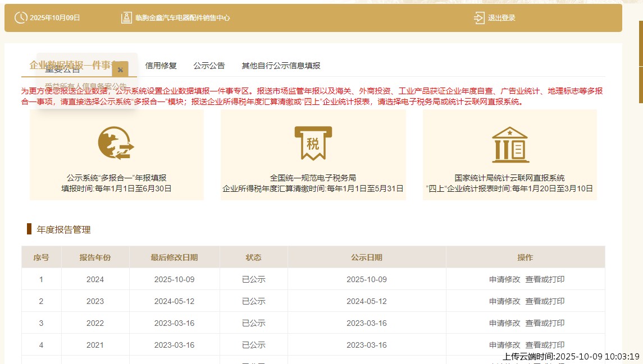Click 查看或打印 for the 2022 report
Screen dimensions: 643x364
(545, 323)
